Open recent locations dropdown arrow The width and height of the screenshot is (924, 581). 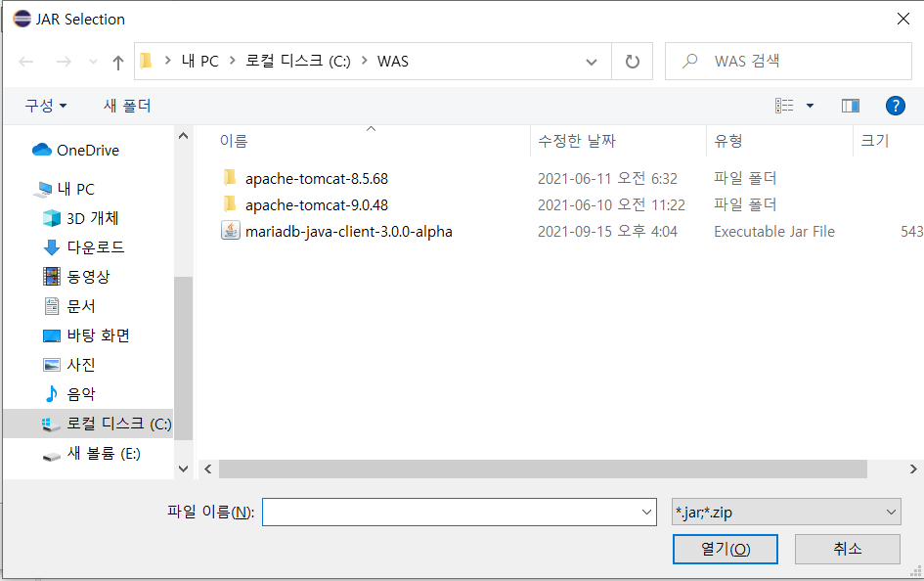tap(93, 62)
